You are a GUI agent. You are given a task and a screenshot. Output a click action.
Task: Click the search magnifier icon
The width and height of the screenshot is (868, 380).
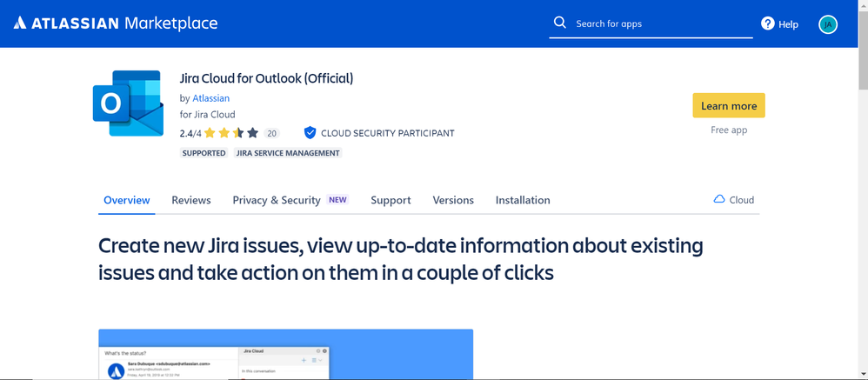coord(559,23)
